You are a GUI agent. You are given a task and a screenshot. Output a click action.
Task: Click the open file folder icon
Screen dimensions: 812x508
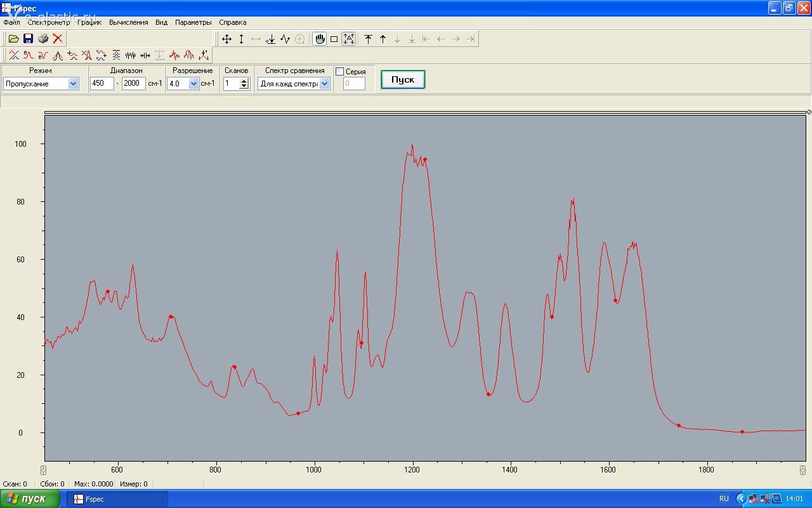(x=13, y=39)
